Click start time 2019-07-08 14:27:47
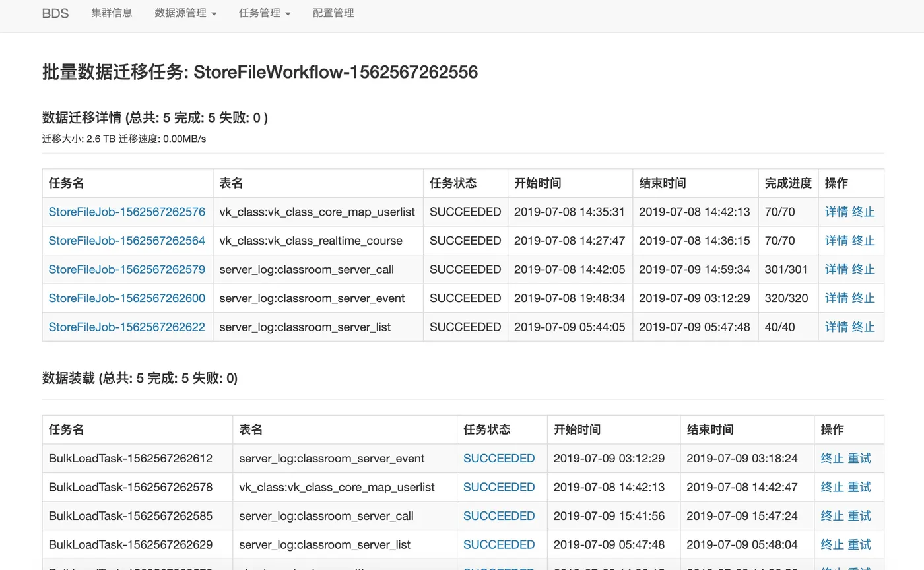The image size is (924, 570). point(570,241)
